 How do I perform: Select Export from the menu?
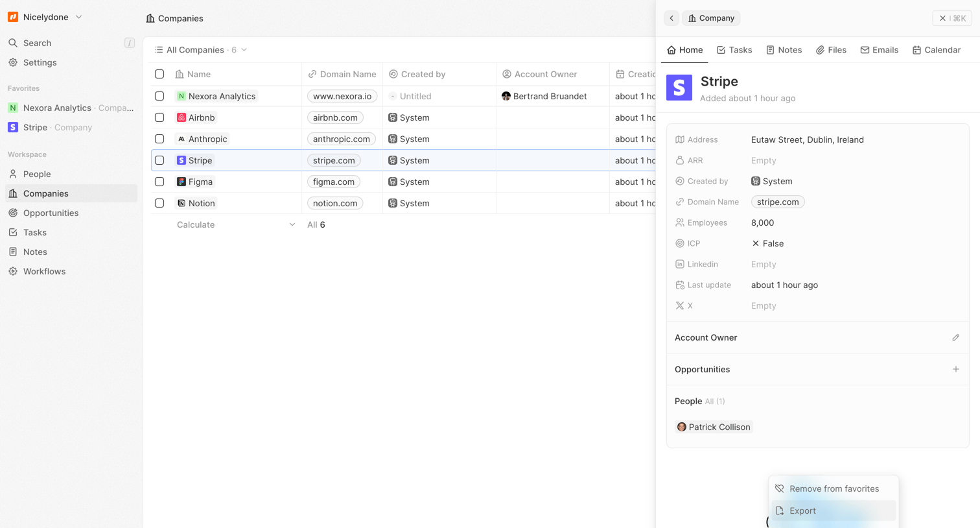tap(834, 510)
